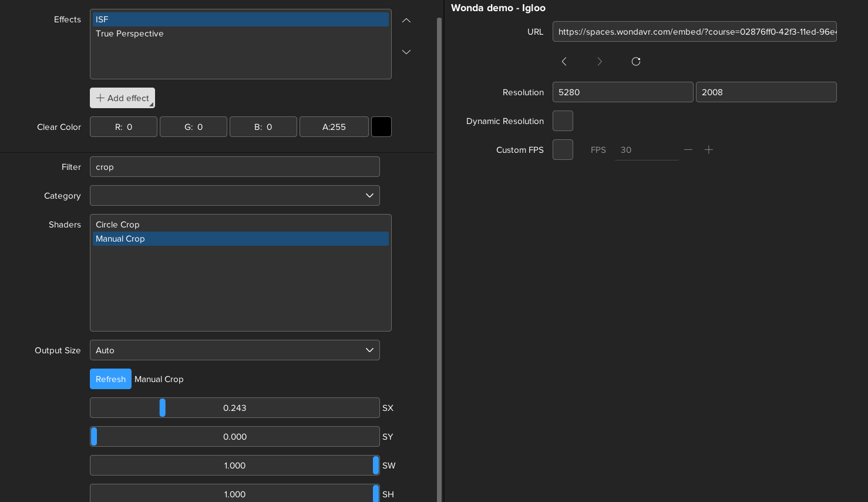
Task: Click the SX slider handle
Action: coord(163,408)
